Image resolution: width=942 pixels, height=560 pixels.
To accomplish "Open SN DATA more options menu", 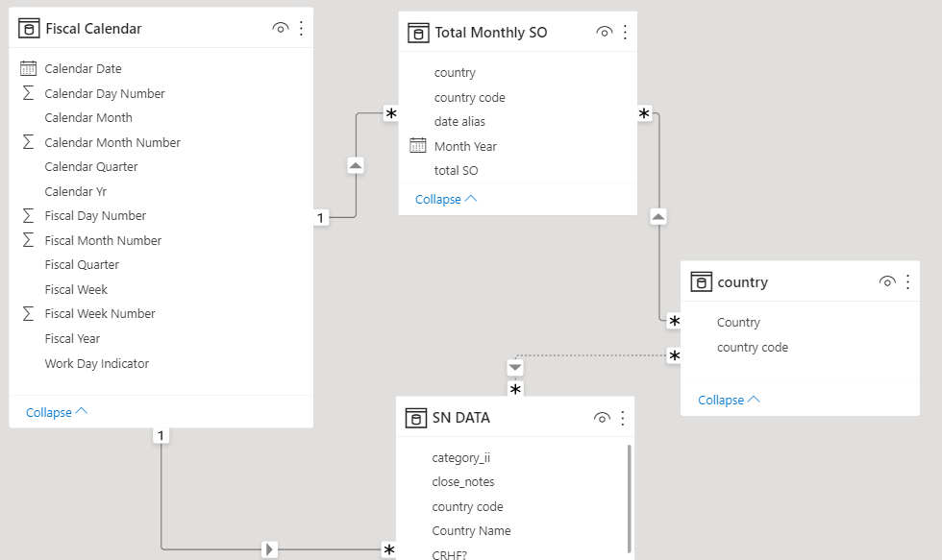I will pos(623,418).
